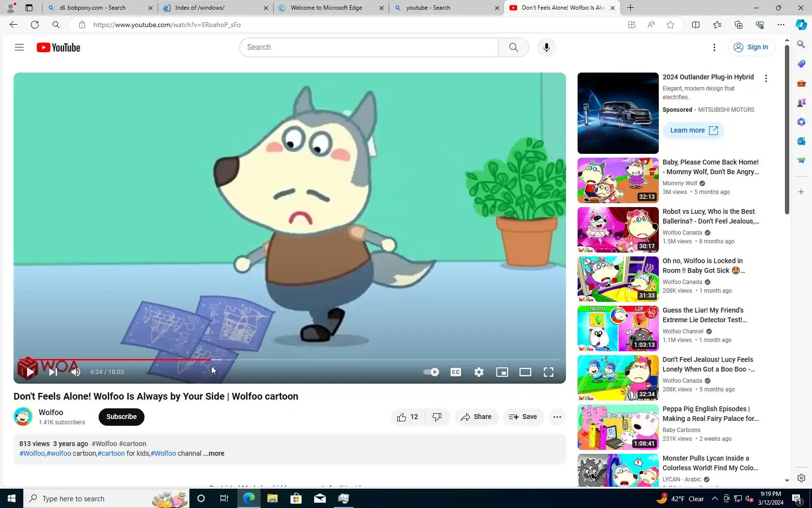Open Edge Settings and more menu
Image resolution: width=812 pixels, height=508 pixels.
[781, 25]
